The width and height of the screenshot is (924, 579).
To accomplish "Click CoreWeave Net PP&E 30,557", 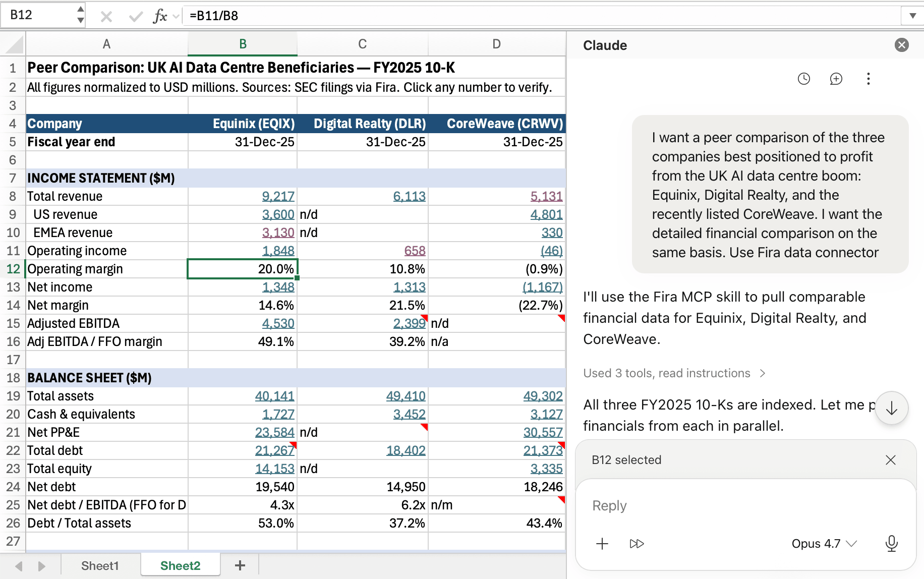I will pos(543,432).
